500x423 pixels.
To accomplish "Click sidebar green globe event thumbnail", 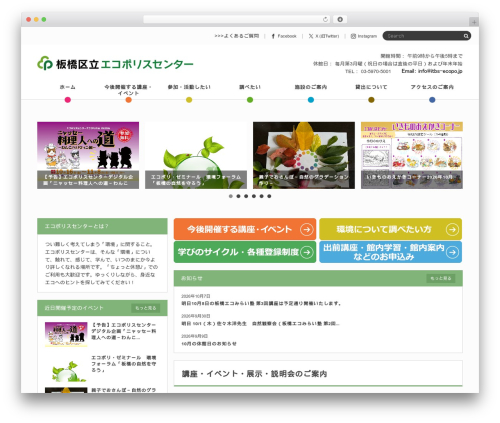I will [66, 370].
